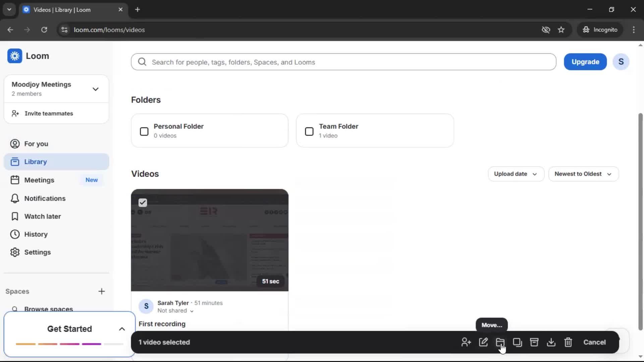This screenshot has width=644, height=362.
Task: Collapse the Get Started panel
Action: [x=121, y=329]
